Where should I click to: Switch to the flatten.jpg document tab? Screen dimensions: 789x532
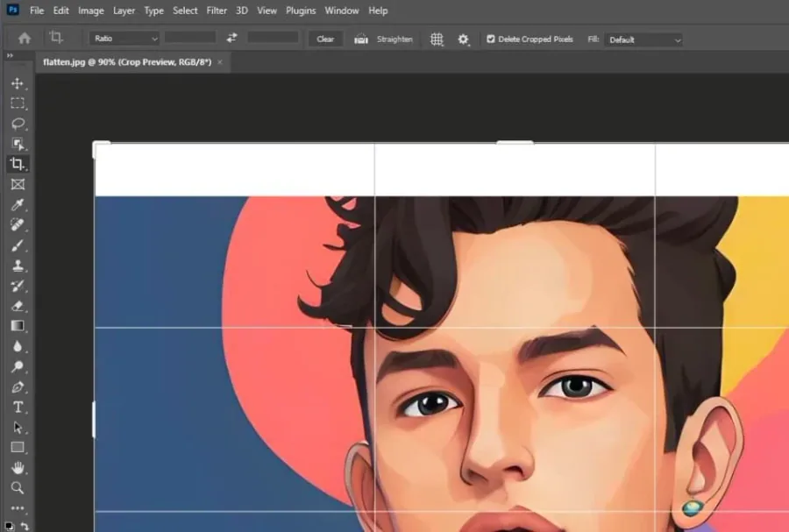click(x=127, y=62)
